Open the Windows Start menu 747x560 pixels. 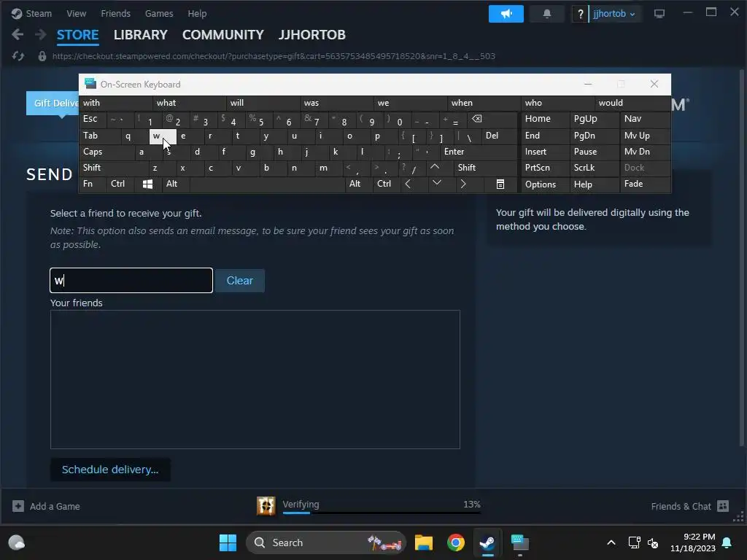228,542
